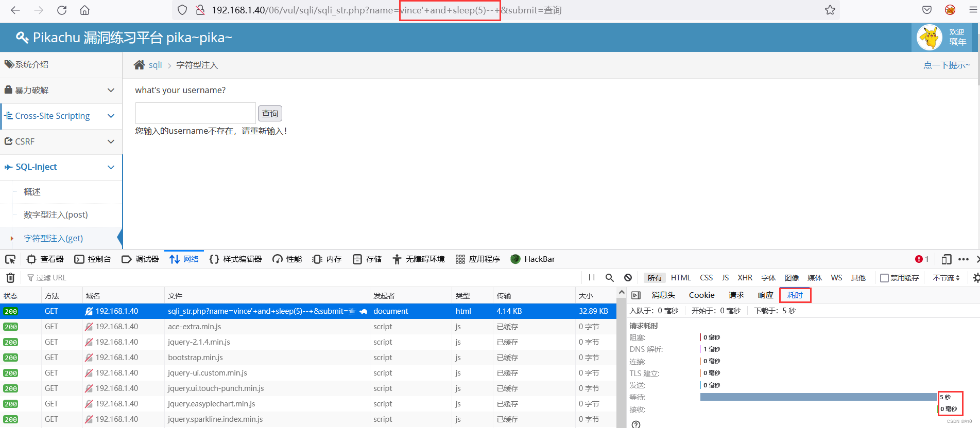The width and height of the screenshot is (980, 428).
Task: Switch to the 控制台 console panel
Action: [93, 259]
